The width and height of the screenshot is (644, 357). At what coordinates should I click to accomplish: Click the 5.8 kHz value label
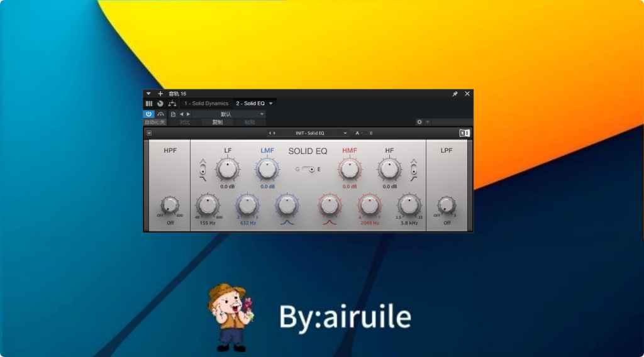(409, 223)
